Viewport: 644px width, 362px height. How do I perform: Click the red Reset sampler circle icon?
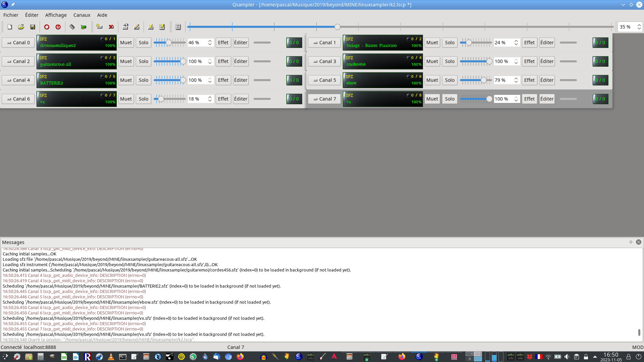tap(47, 27)
